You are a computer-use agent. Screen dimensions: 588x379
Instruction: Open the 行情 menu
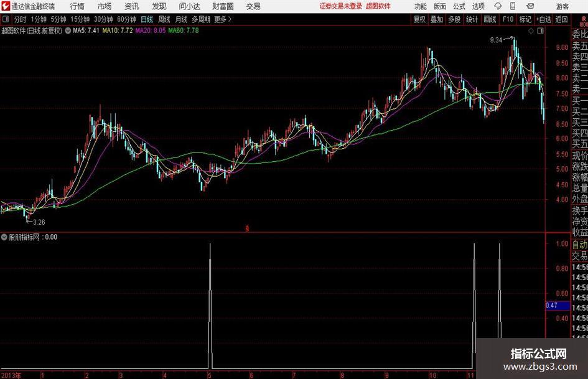pos(77,6)
